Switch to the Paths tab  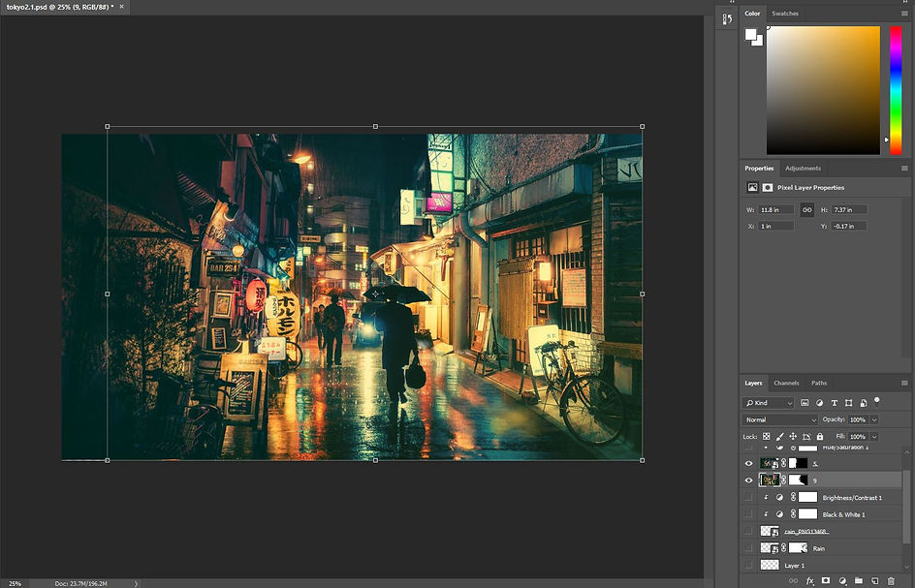point(819,384)
